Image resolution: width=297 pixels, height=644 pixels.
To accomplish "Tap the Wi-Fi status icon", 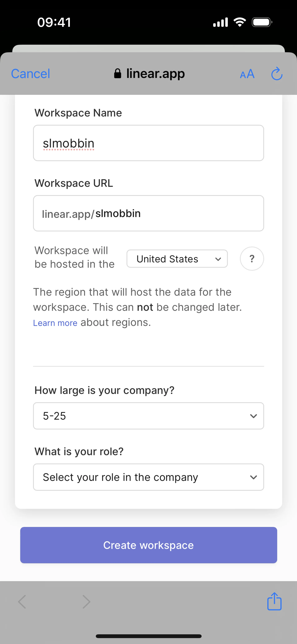I will (x=239, y=22).
